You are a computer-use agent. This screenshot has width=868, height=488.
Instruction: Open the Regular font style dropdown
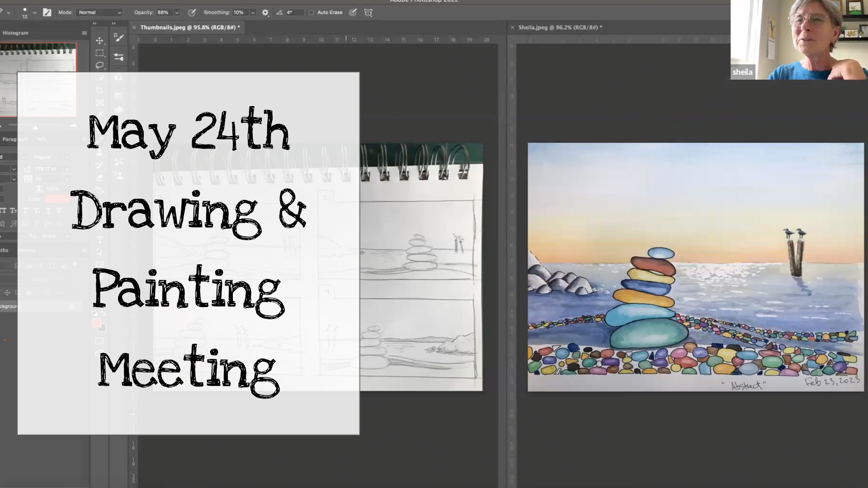(x=51, y=157)
